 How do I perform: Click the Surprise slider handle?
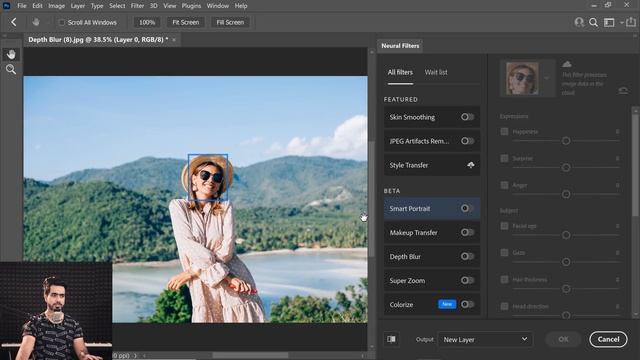click(566, 167)
